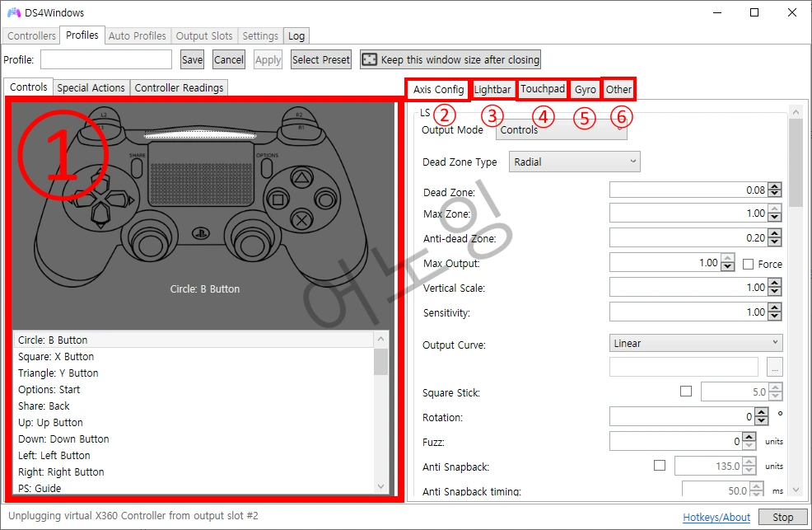Open the Output Slots tab
This screenshot has width=812, height=530.
(x=204, y=35)
